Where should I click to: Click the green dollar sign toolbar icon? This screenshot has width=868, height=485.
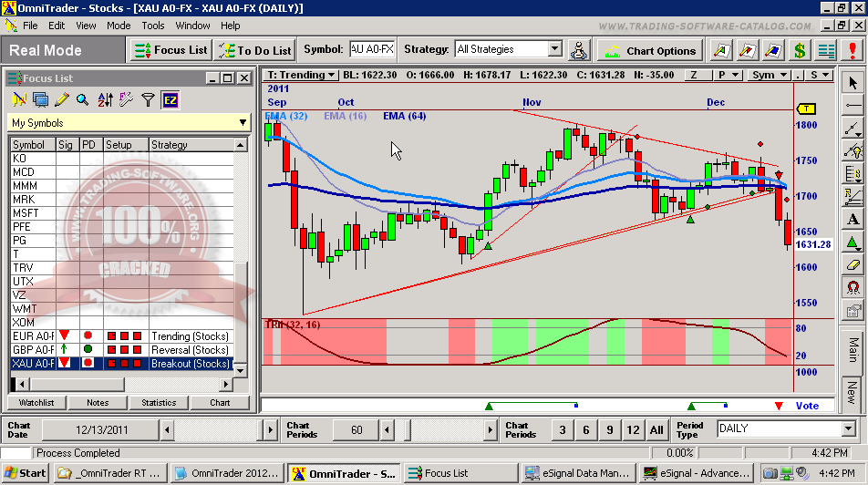pyautogui.click(x=800, y=50)
